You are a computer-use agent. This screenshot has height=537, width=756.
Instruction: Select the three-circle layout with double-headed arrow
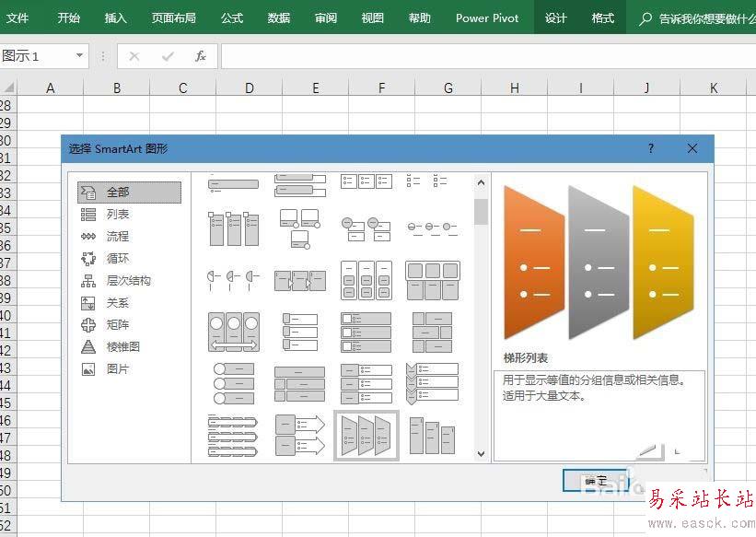[233, 332]
